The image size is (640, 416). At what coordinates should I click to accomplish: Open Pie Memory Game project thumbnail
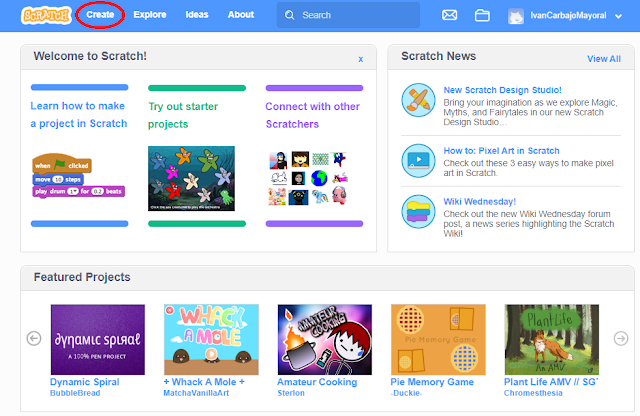click(438, 340)
